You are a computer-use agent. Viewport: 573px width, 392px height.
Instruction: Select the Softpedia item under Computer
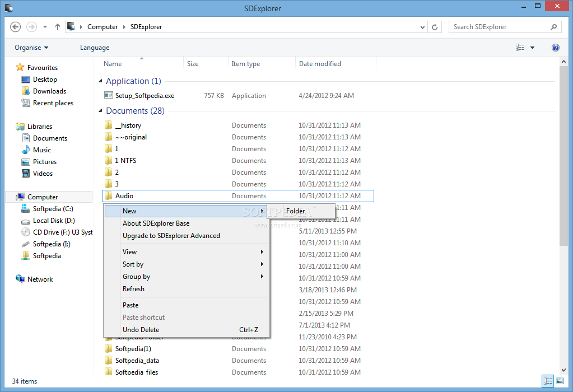pos(41,256)
